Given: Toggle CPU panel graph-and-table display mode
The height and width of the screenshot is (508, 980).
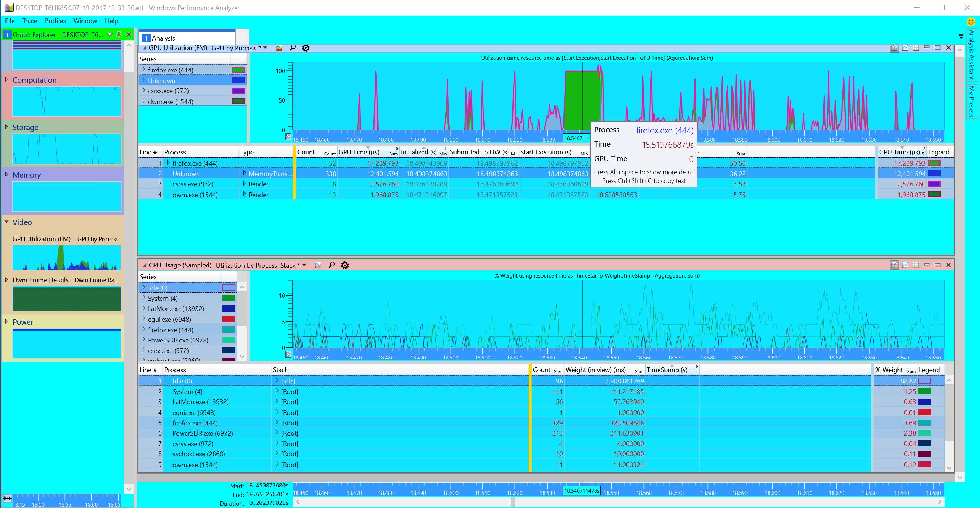Looking at the screenshot, I should (x=894, y=265).
